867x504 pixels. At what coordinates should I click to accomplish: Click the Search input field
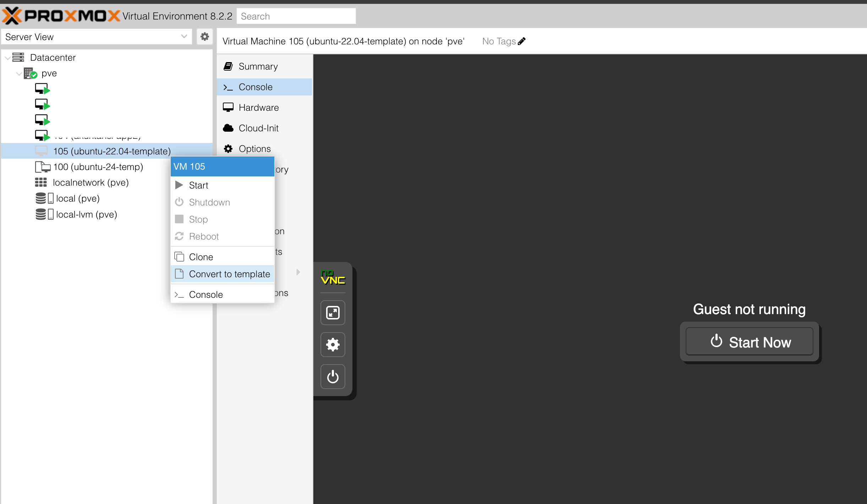click(x=296, y=16)
